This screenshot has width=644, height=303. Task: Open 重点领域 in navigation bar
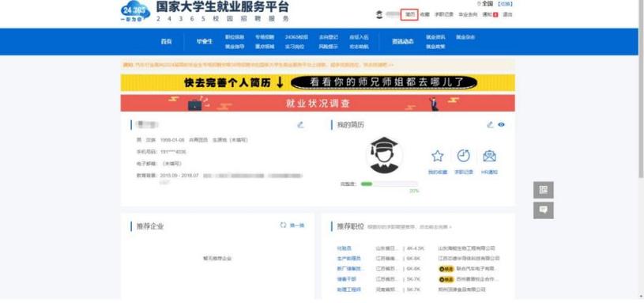pyautogui.click(x=265, y=47)
